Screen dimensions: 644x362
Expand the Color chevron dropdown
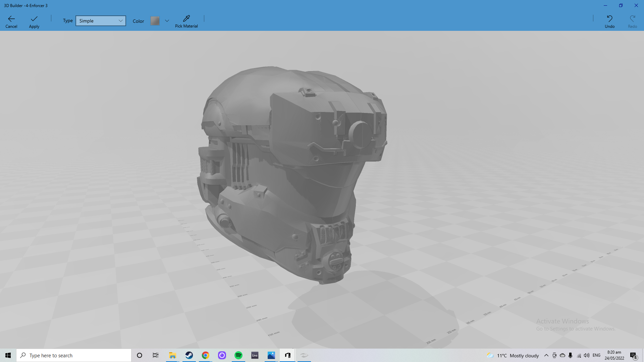(167, 21)
